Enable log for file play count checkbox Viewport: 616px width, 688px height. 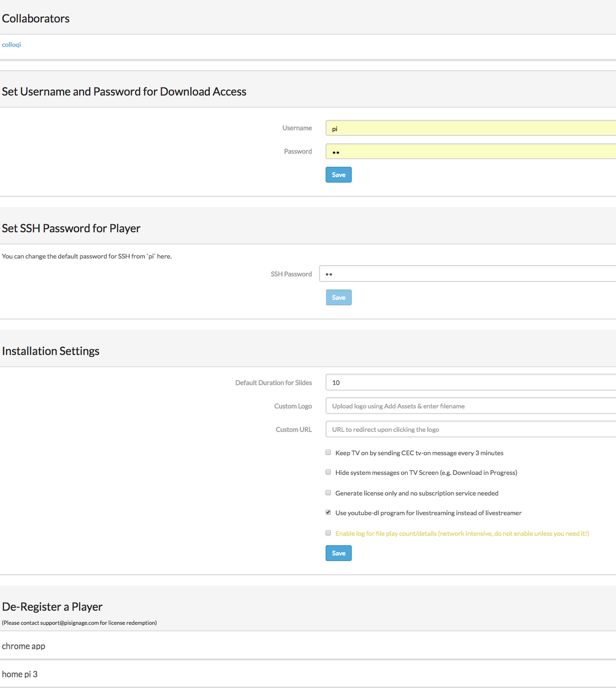[328, 533]
